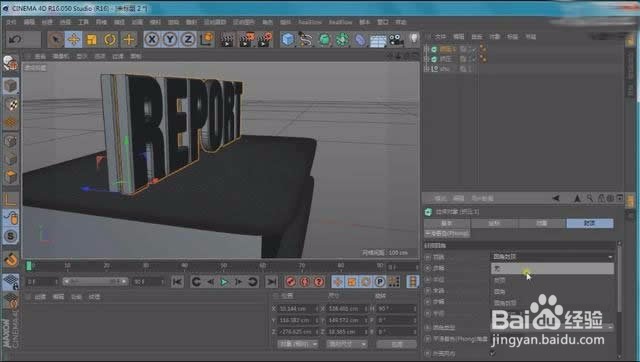The height and width of the screenshot is (362, 640).
Task: Choose 封顶 in the open dropdown list
Action: (552, 280)
